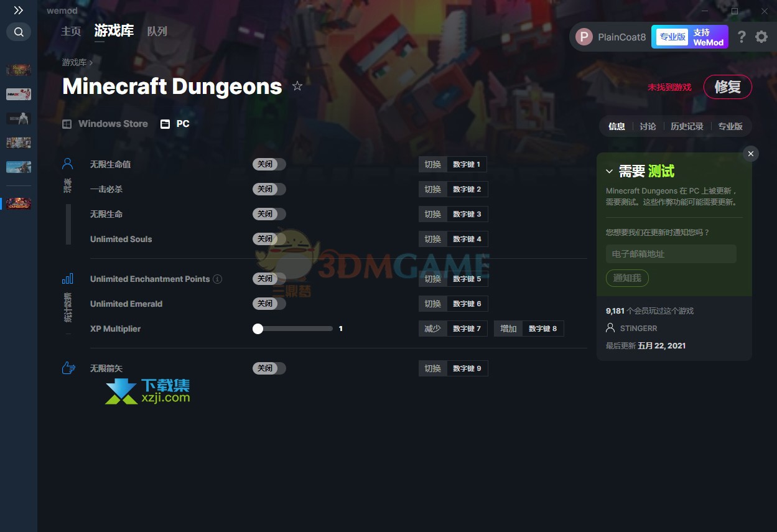Click the 专业版 支持 WeMod button
The width and height of the screenshot is (777, 532).
click(690, 37)
